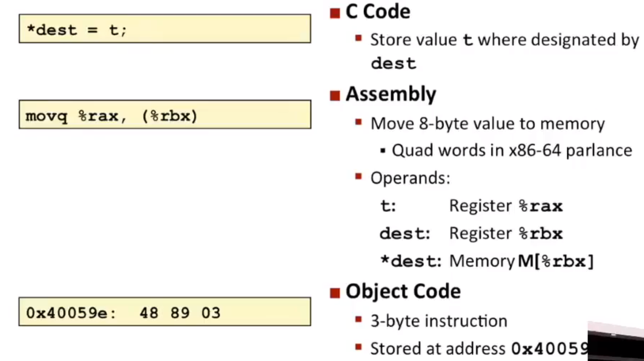Click the small bullet before 'Move 8-byte value'

[359, 122]
